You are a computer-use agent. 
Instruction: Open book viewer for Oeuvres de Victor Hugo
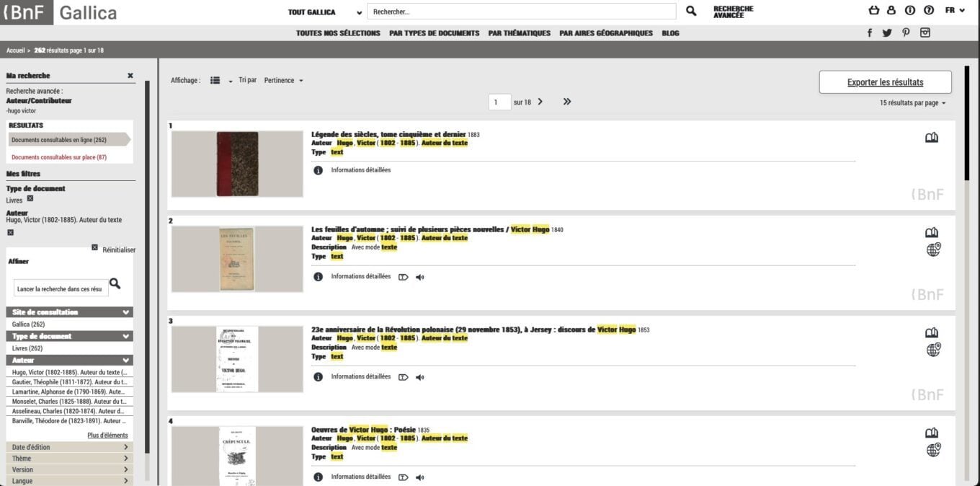932,433
